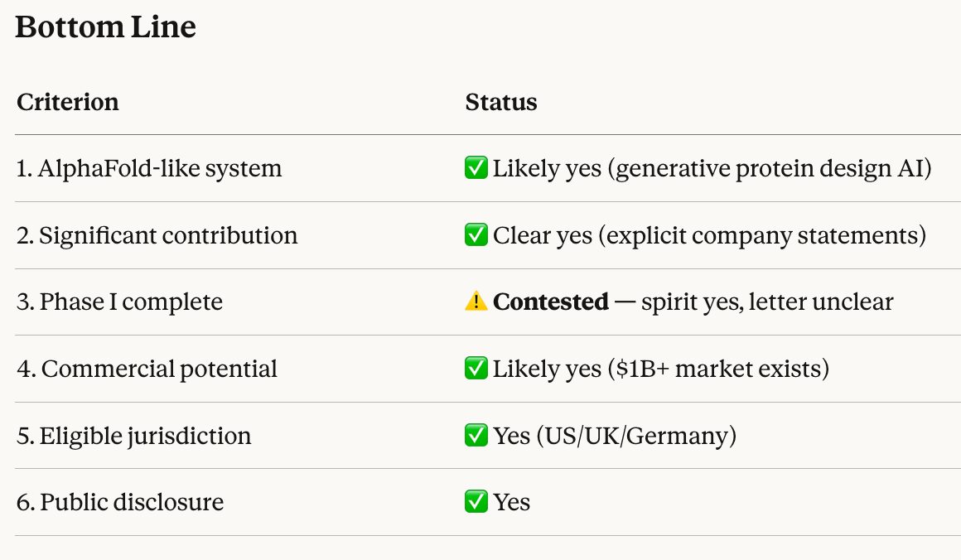This screenshot has height=560, width=961.
Task: Click the yellow warning icon beside Contested
Action: click(476, 302)
